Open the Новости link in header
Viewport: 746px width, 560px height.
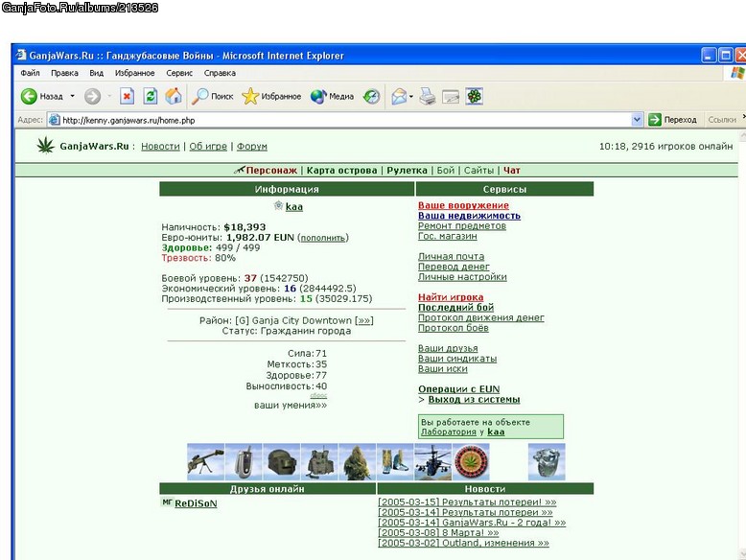click(160, 147)
